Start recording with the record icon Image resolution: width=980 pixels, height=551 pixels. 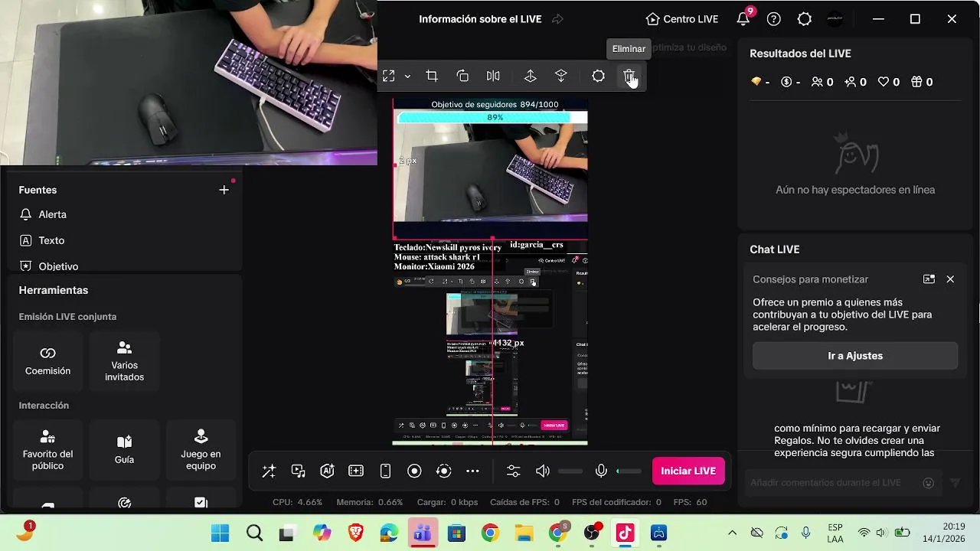[x=414, y=471]
